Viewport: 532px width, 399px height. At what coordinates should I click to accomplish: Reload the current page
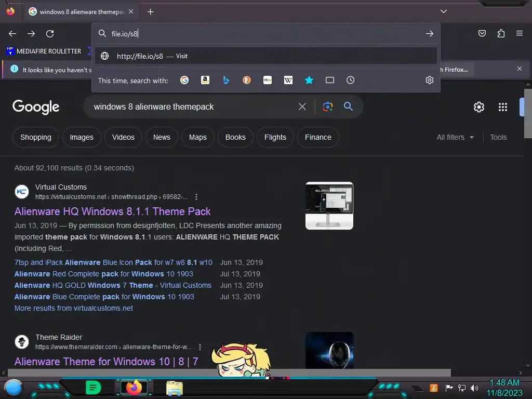tap(50, 34)
